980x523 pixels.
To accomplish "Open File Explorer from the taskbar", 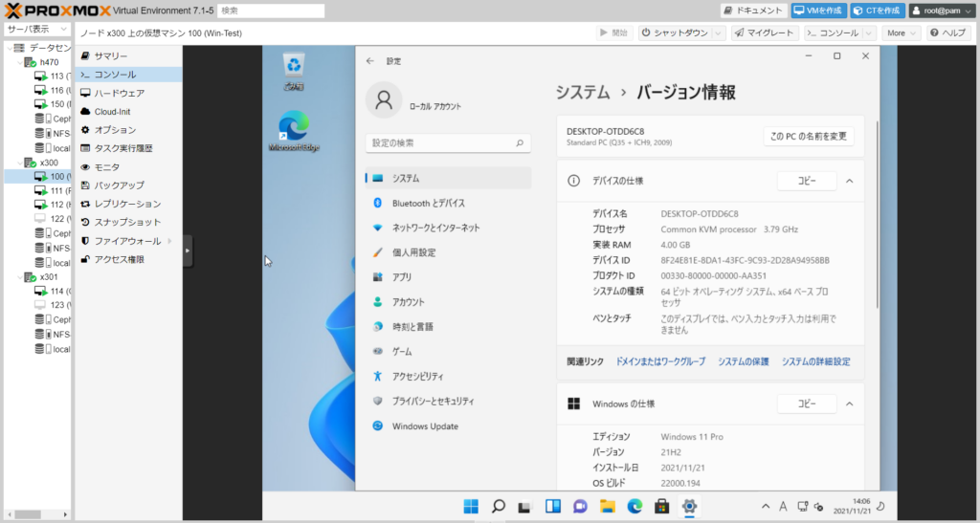I will click(607, 507).
